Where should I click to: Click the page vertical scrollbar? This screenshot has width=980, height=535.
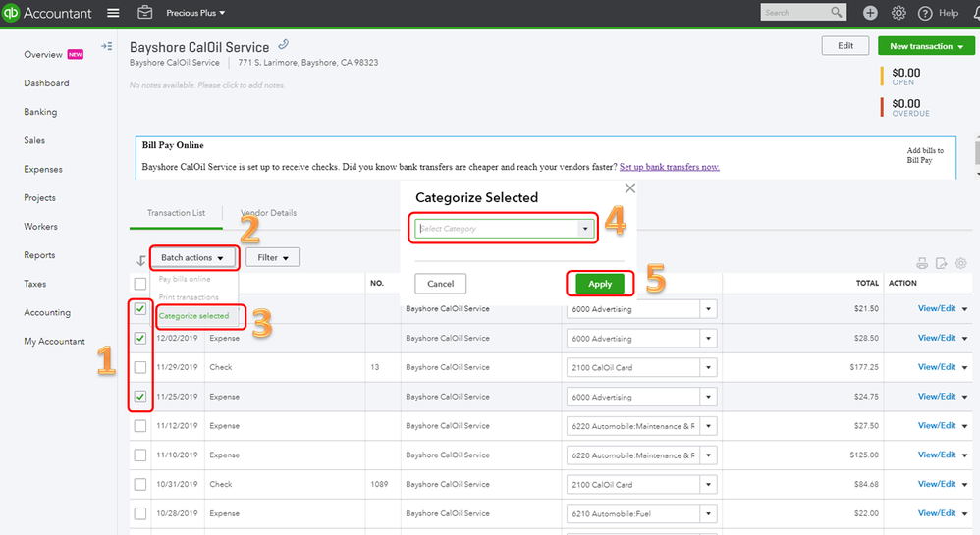[x=976, y=152]
